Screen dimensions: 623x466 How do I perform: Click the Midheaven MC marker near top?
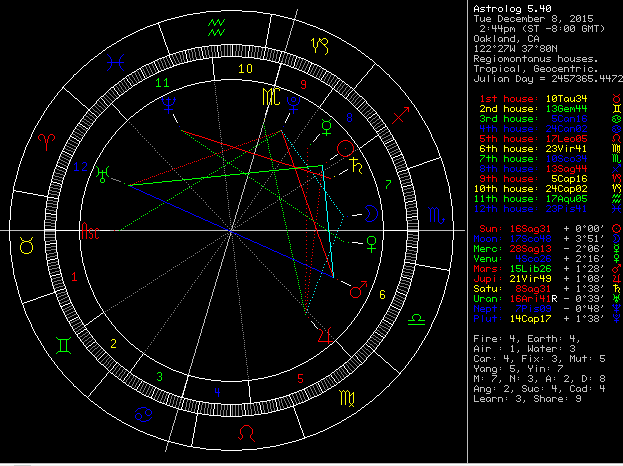(269, 97)
